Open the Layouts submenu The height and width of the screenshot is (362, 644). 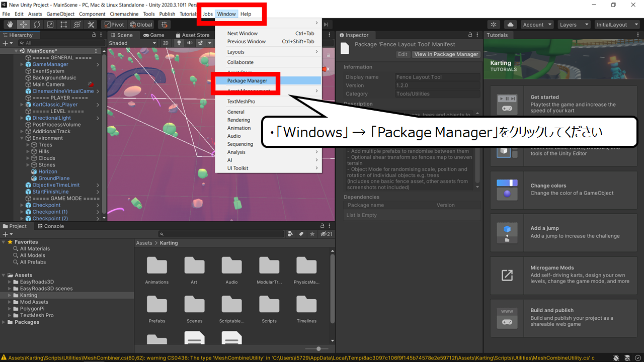(268, 52)
